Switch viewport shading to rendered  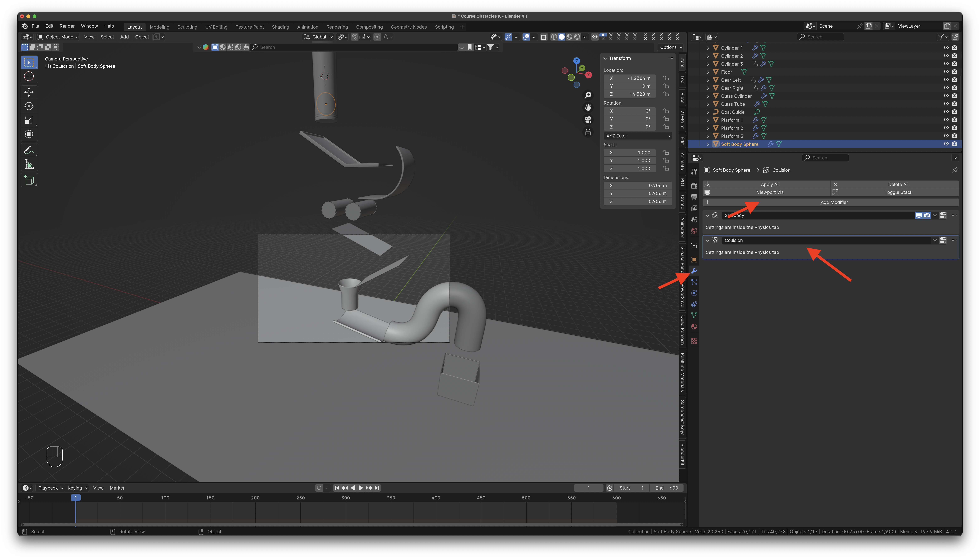[x=577, y=37]
